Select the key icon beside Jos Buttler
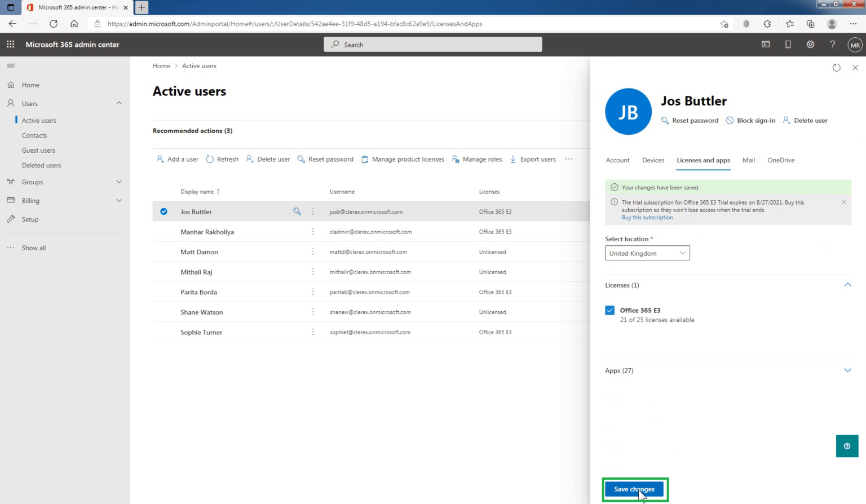Viewport: 866px width, 504px height. coord(297,211)
